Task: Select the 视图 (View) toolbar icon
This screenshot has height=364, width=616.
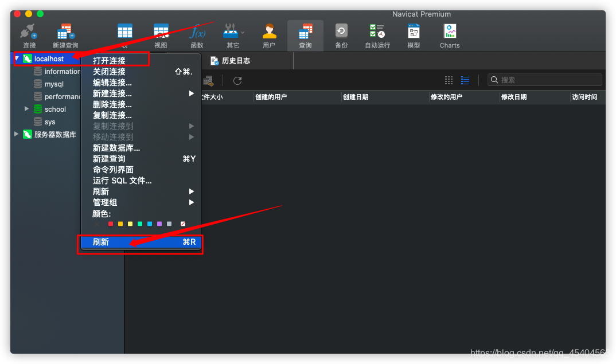Action: 161,36
